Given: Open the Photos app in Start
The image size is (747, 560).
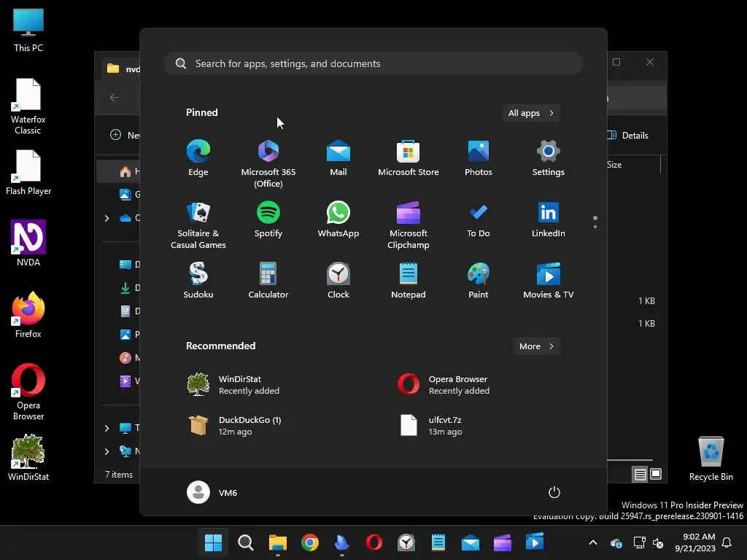Looking at the screenshot, I should [x=479, y=158].
